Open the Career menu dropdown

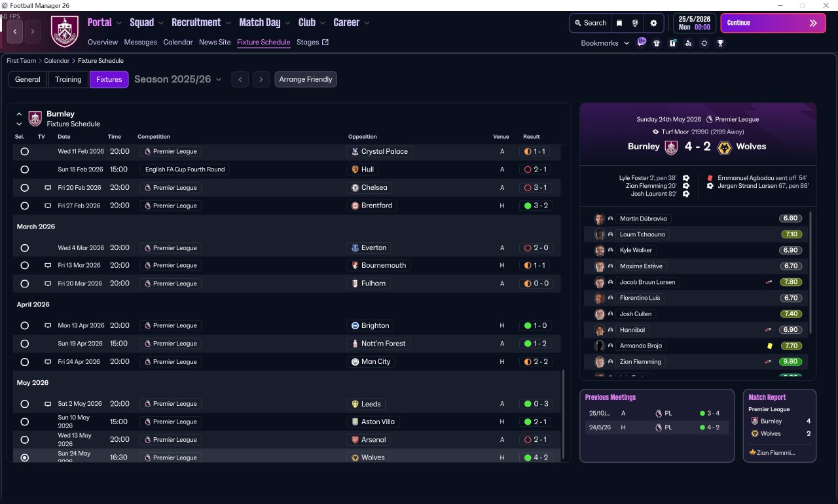tap(352, 22)
